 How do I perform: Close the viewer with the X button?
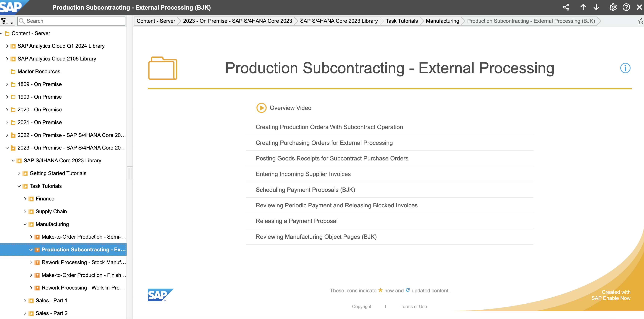pos(639,7)
